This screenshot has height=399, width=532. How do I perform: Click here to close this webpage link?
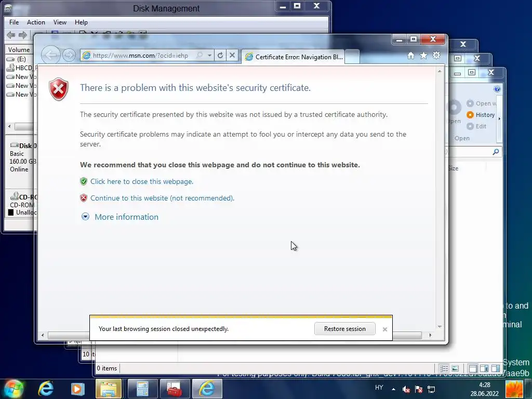tap(142, 181)
